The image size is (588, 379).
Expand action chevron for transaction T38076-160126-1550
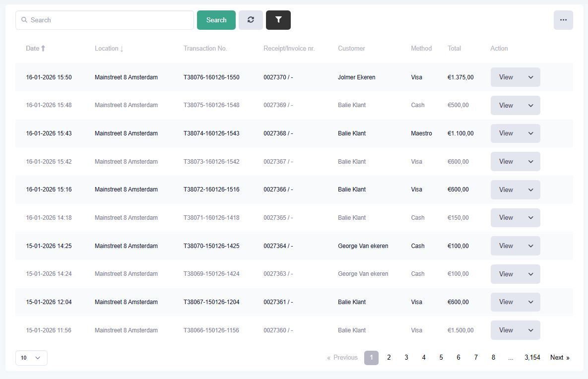coord(530,77)
